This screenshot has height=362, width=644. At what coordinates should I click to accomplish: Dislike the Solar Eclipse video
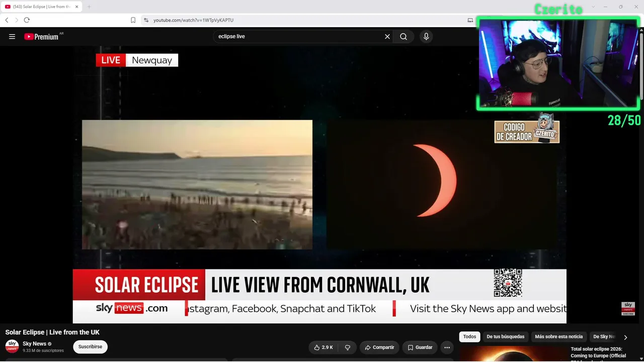pyautogui.click(x=347, y=347)
